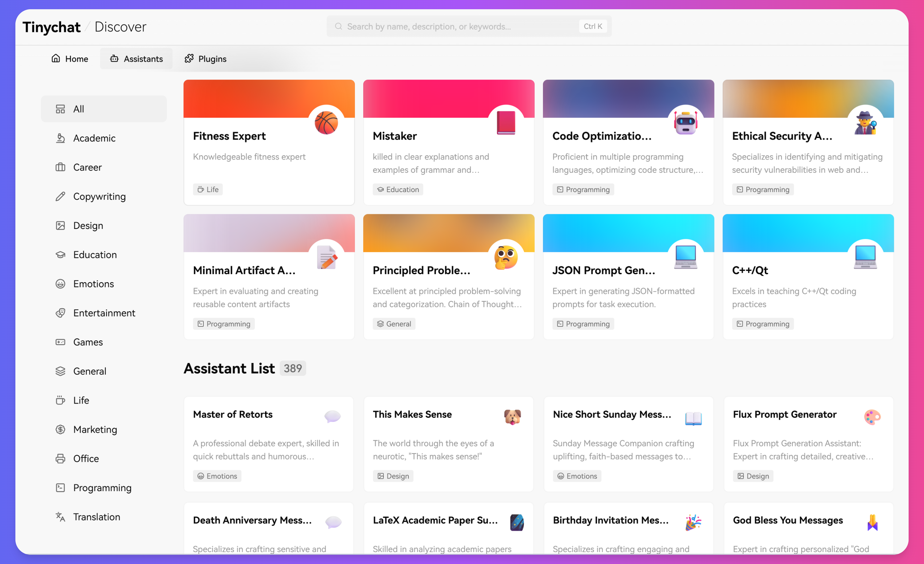Click the Tinychat logo text
This screenshot has height=564, width=924.
pos(52,27)
